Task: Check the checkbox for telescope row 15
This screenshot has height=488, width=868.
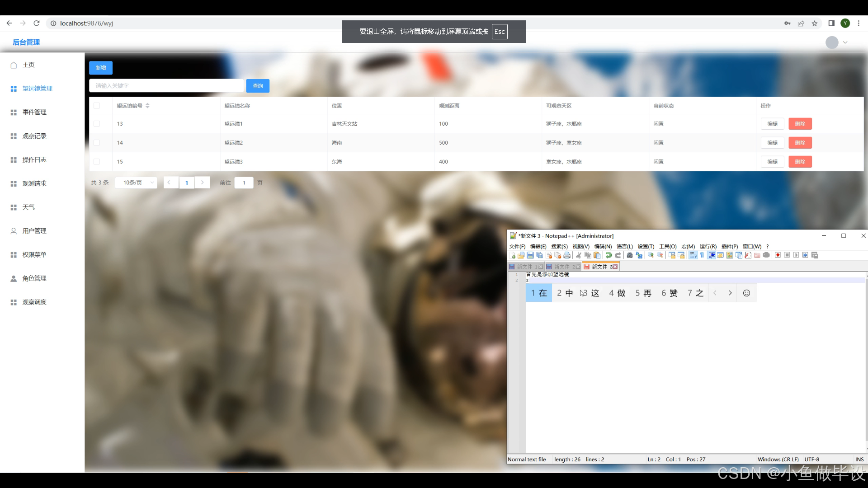Action: pyautogui.click(x=97, y=161)
